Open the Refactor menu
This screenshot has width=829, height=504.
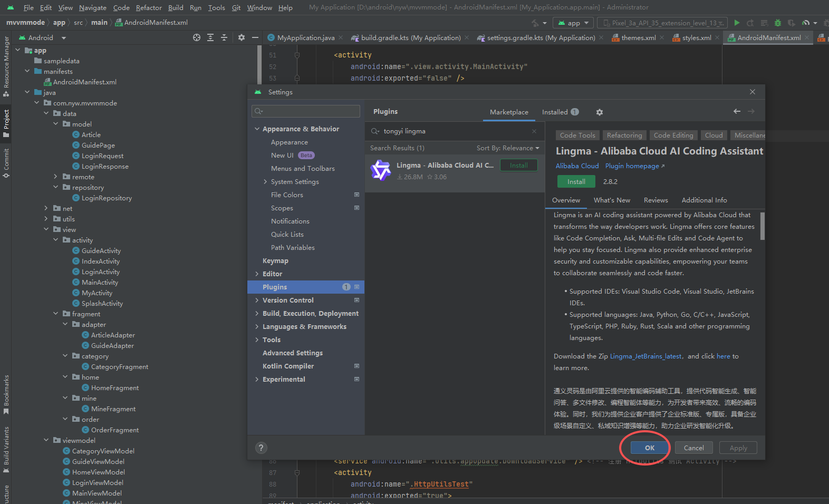pyautogui.click(x=149, y=7)
